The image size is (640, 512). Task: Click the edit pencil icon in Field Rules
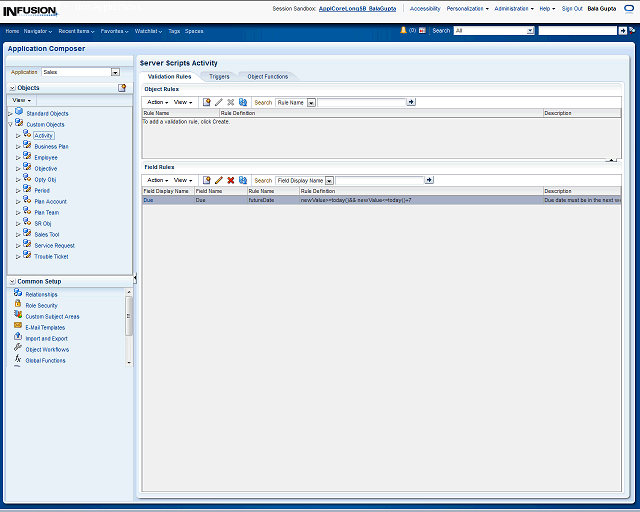pyautogui.click(x=219, y=180)
